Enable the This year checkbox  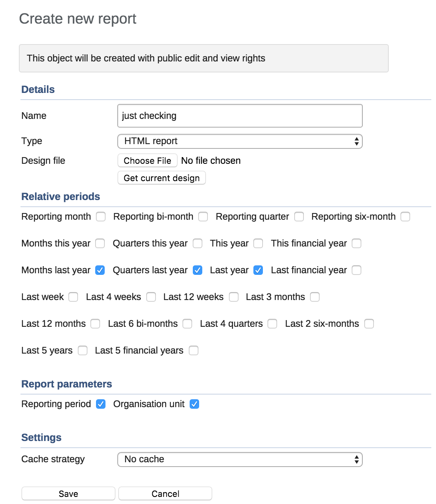click(258, 243)
